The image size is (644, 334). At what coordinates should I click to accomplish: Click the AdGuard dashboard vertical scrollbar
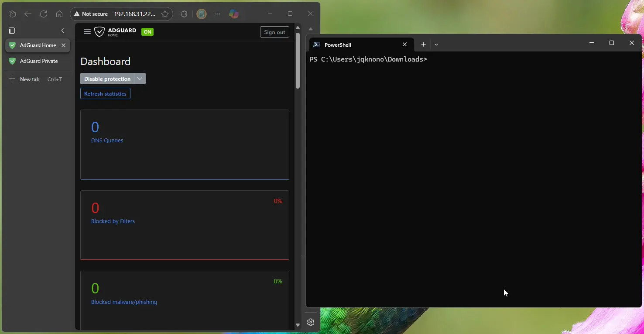tap(298, 61)
